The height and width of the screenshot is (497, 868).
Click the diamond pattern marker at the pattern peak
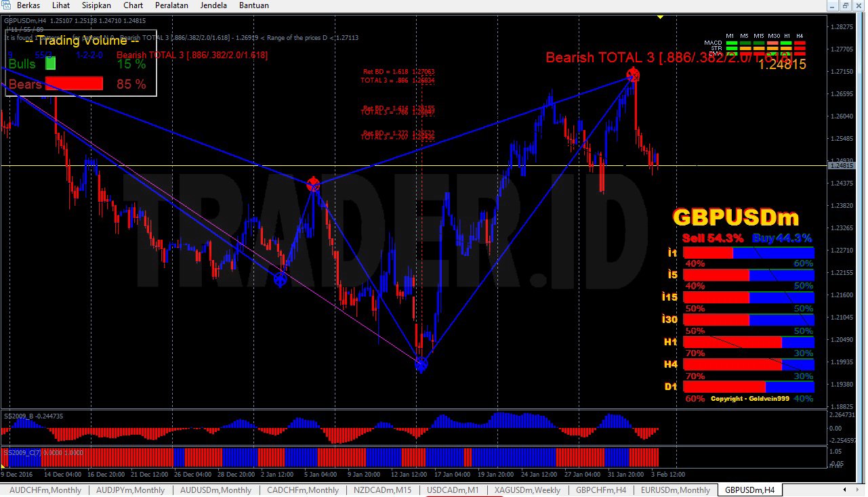tap(632, 74)
